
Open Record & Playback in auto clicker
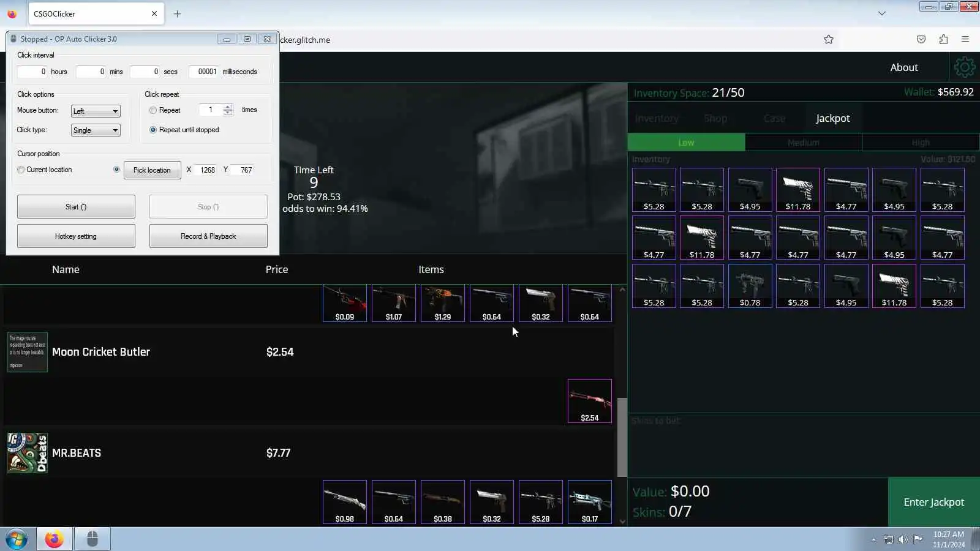[x=208, y=236]
